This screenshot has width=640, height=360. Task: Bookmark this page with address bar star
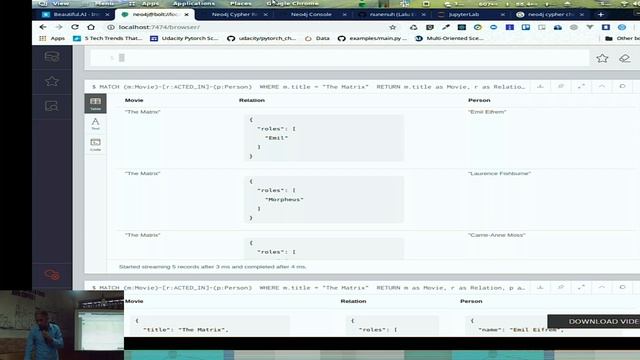393,27
